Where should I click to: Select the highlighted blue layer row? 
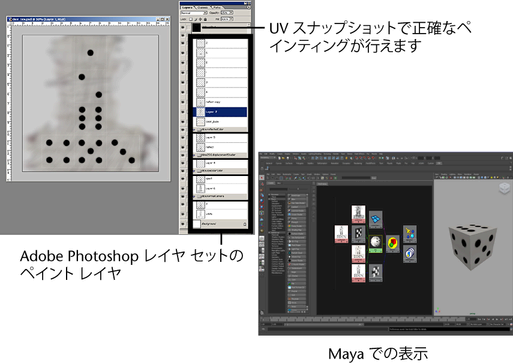220,112
